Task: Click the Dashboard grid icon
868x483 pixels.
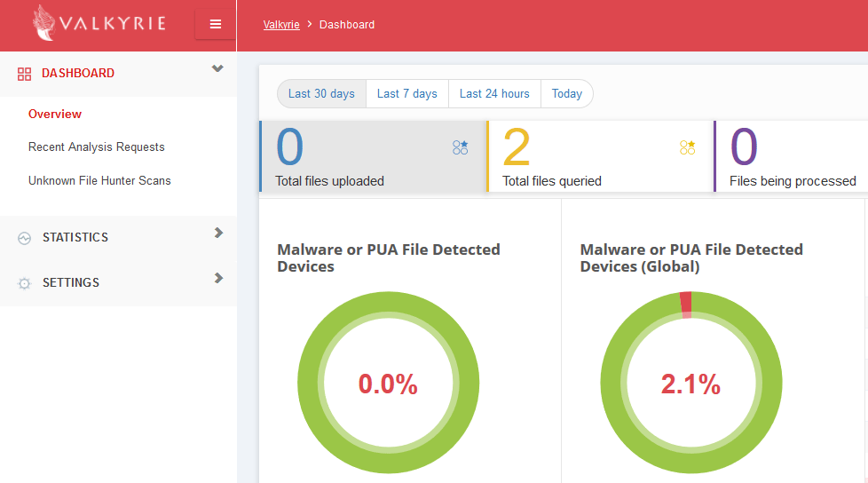Action: (x=24, y=74)
